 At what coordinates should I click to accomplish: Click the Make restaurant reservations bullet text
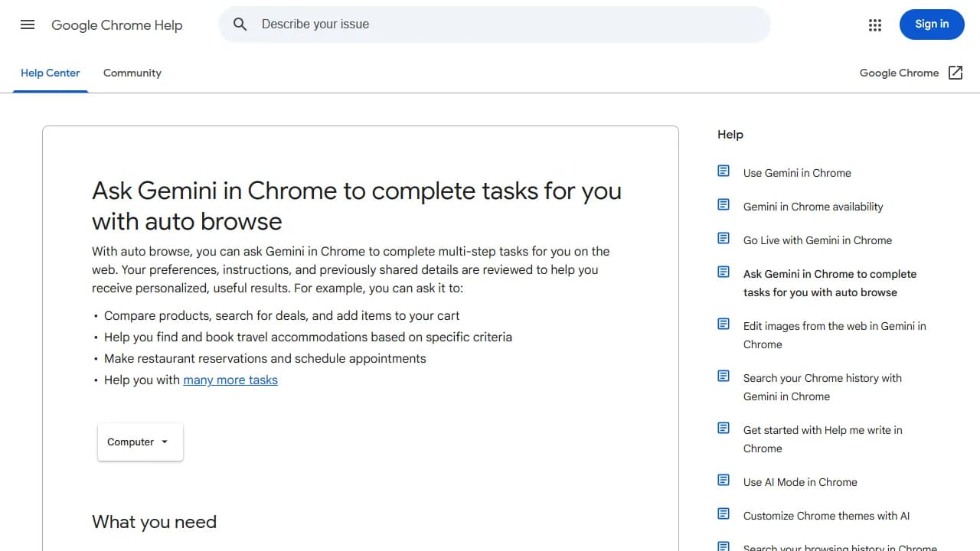pos(265,358)
